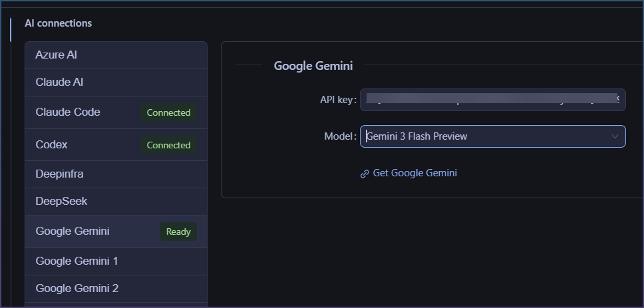This screenshot has height=308, width=644.
Task: Open the Model dropdown
Action: pos(493,136)
